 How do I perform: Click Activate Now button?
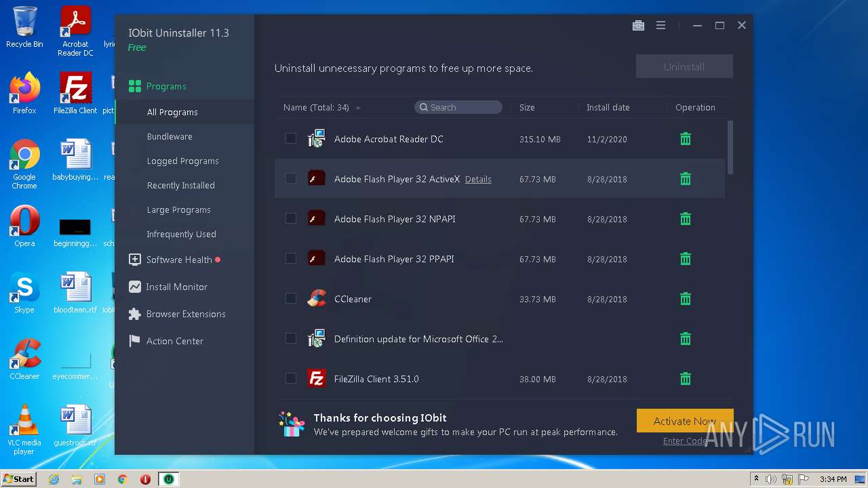tap(685, 421)
